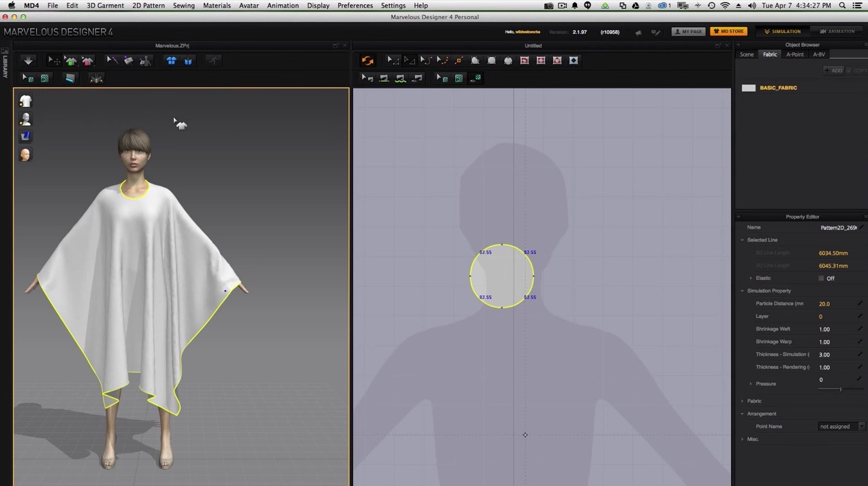Open the Sewing menu
The image size is (868, 486).
pyautogui.click(x=183, y=5)
